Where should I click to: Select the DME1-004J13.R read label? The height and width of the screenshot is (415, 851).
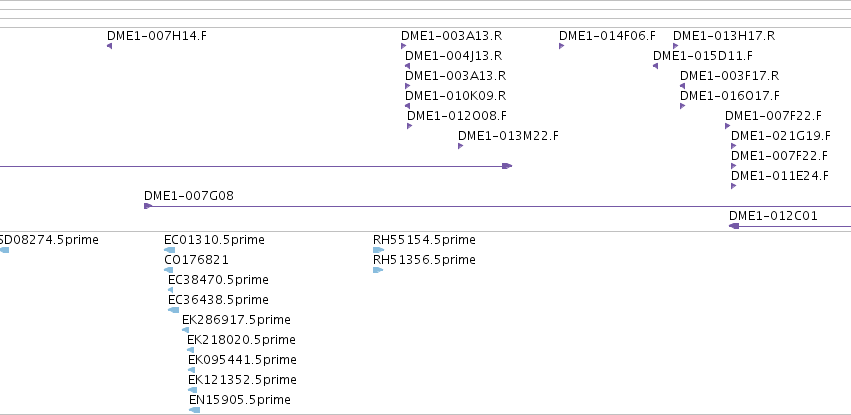(454, 56)
